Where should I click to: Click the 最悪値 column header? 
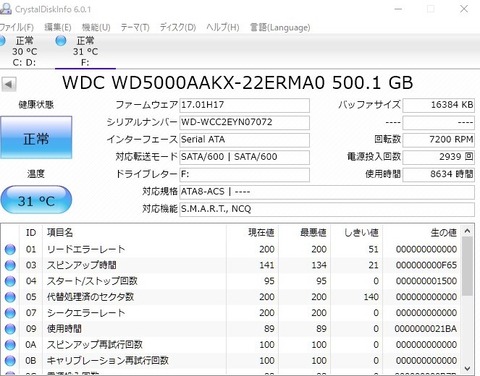305,233
